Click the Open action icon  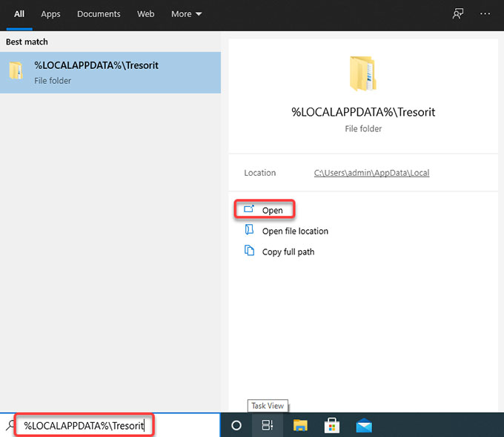pyautogui.click(x=249, y=209)
